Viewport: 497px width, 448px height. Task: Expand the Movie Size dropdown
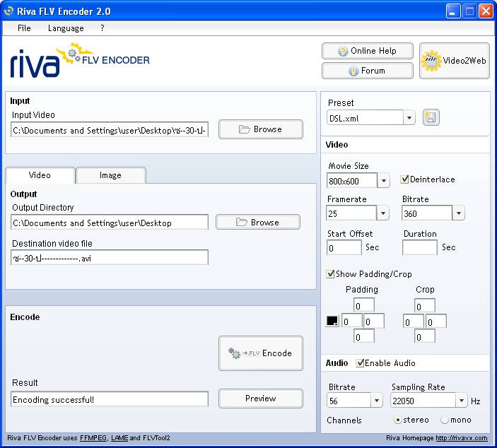click(383, 181)
